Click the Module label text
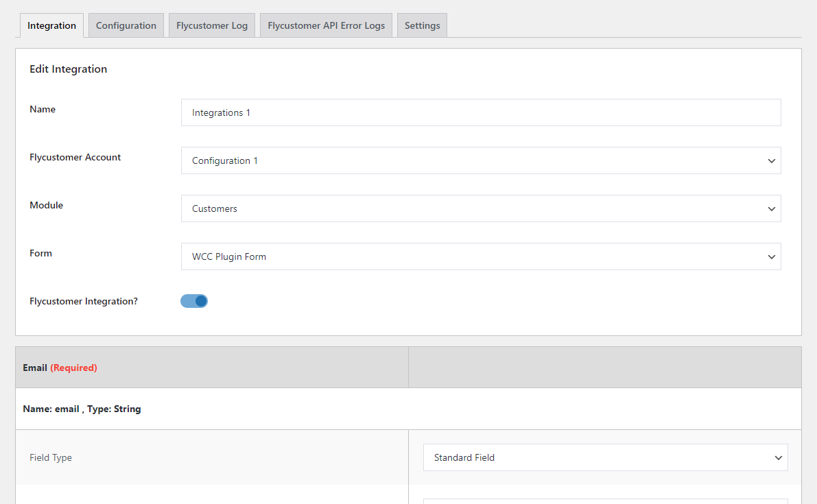This screenshot has height=504, width=817. click(47, 205)
